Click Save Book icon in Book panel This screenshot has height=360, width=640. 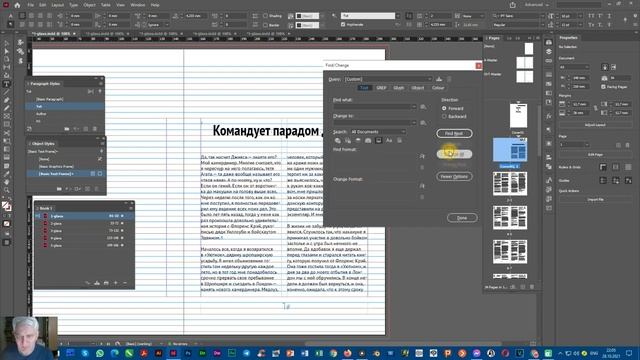pos(97,283)
